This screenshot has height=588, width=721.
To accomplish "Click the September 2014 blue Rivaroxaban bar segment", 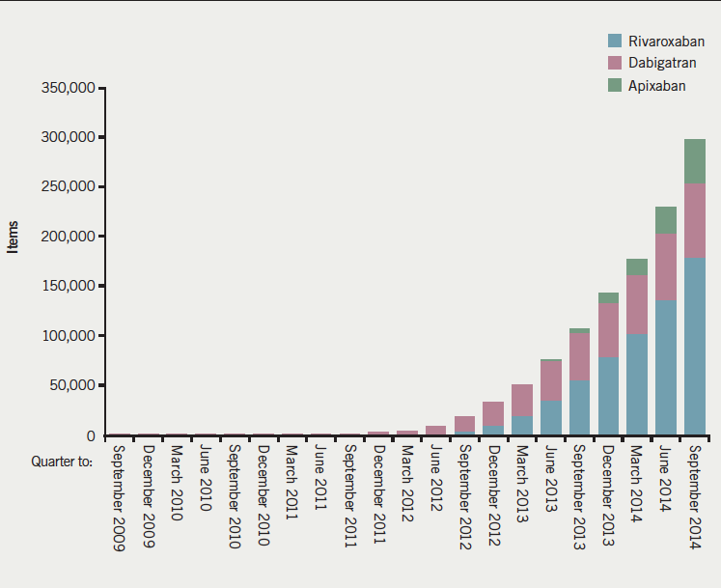I will click(x=695, y=346).
